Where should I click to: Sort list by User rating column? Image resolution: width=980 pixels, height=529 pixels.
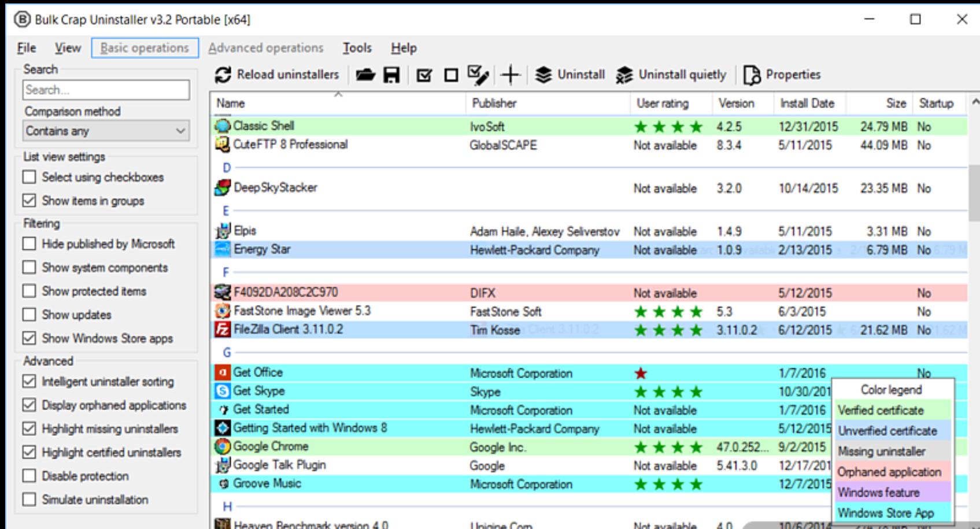pyautogui.click(x=671, y=103)
